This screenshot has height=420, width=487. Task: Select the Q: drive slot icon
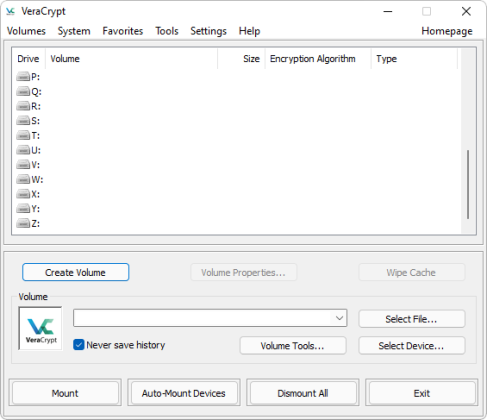[x=23, y=92]
